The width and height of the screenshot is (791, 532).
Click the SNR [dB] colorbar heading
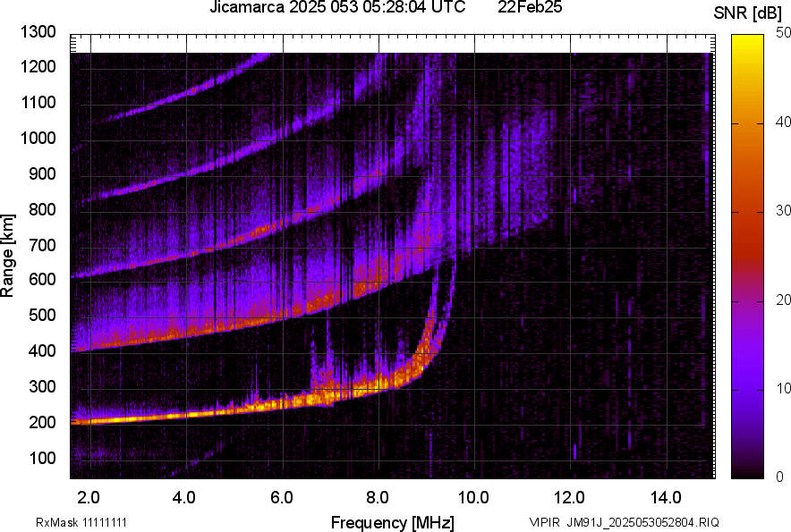[747, 13]
